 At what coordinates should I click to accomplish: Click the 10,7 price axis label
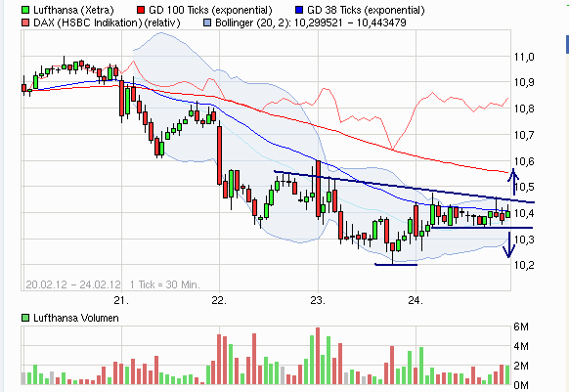pos(524,135)
